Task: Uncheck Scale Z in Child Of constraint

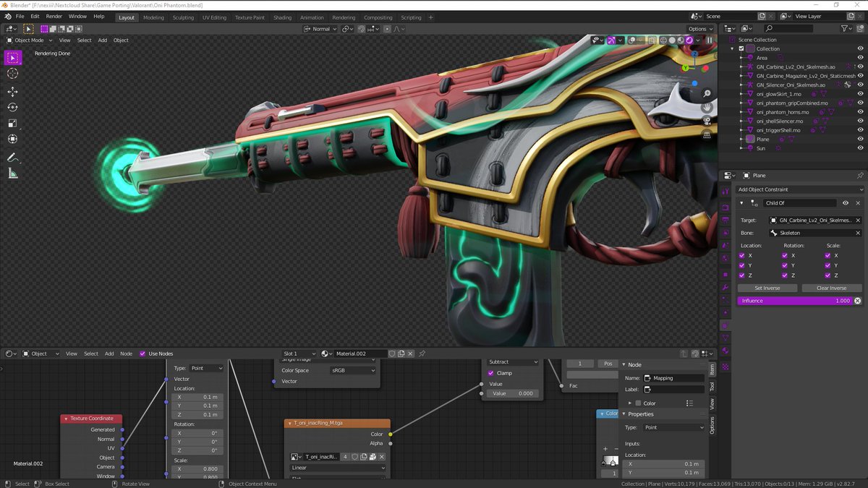Action: point(827,275)
